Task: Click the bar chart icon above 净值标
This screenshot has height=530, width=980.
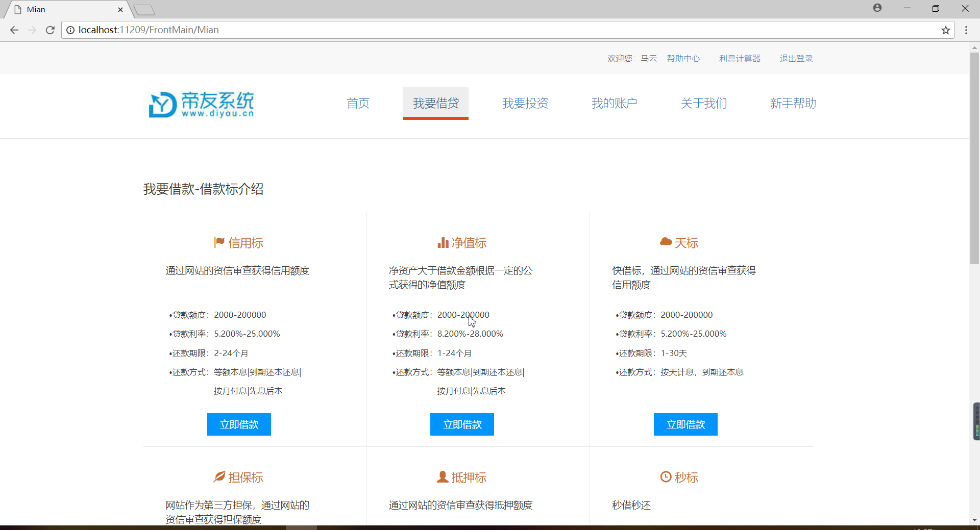Action: tap(442, 242)
